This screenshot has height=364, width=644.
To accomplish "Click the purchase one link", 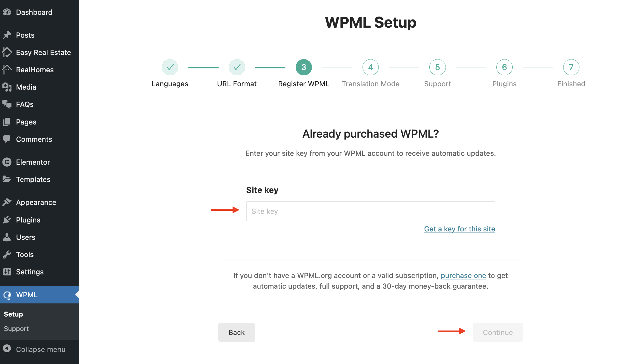I will pos(464,275).
